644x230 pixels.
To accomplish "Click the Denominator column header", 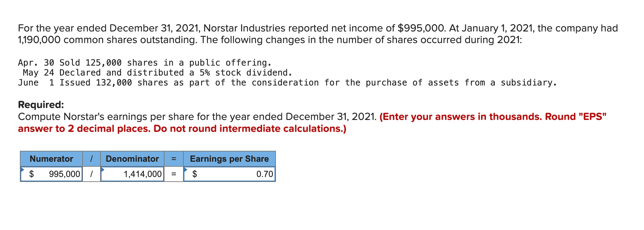I will (132, 159).
